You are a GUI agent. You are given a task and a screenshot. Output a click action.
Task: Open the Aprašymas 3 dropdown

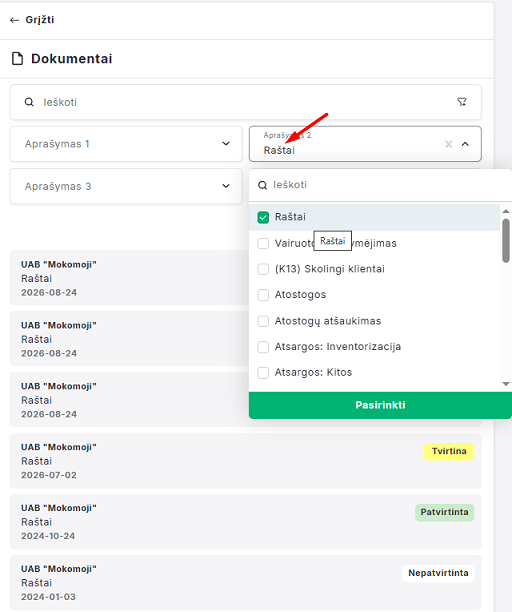click(x=126, y=186)
